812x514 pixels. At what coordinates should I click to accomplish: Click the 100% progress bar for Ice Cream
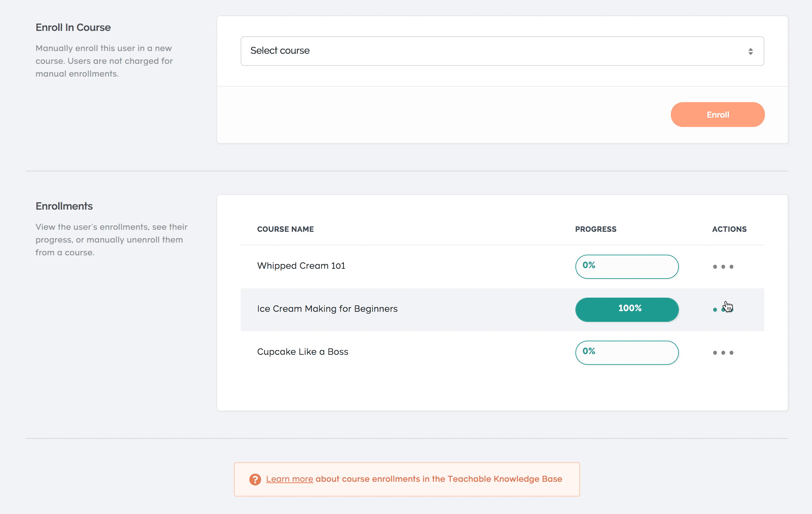point(627,309)
